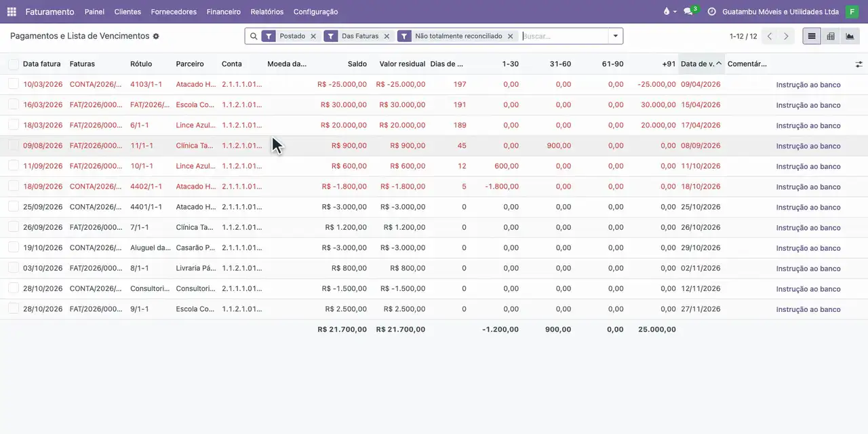
Task: Switch to graph chart view
Action: tap(850, 36)
